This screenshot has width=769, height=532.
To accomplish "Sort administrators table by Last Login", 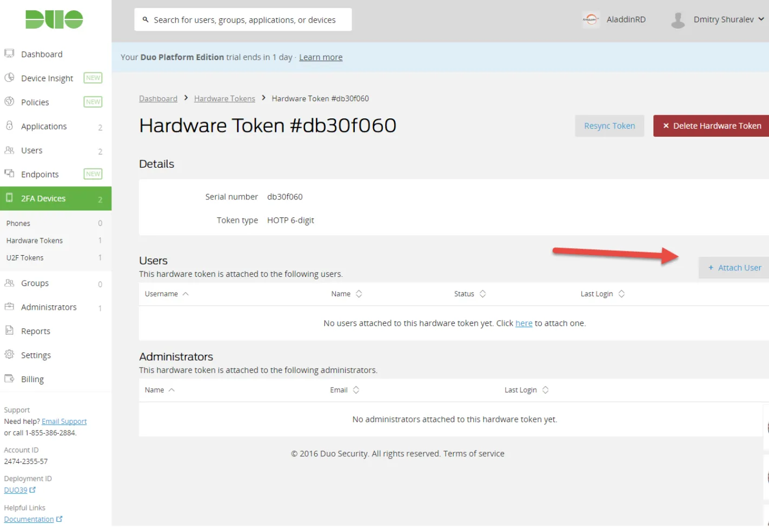I will tap(526, 390).
